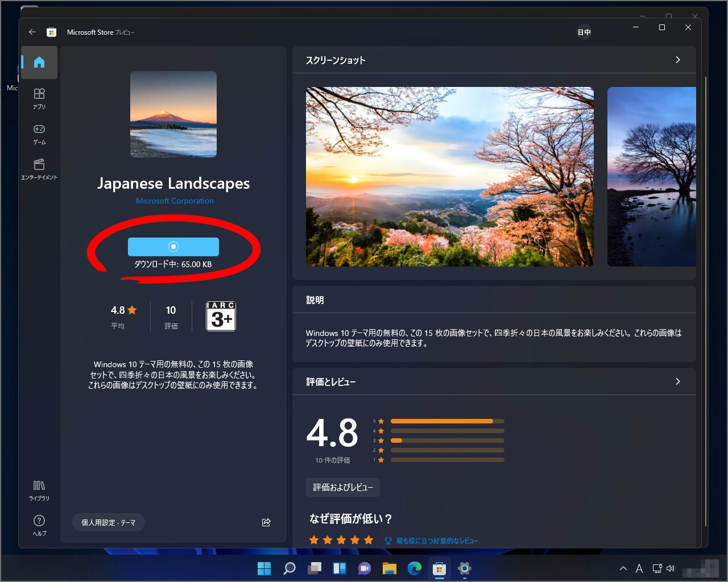This screenshot has width=728, height=582.
Task: Click the 説明 section heading
Action: [315, 300]
